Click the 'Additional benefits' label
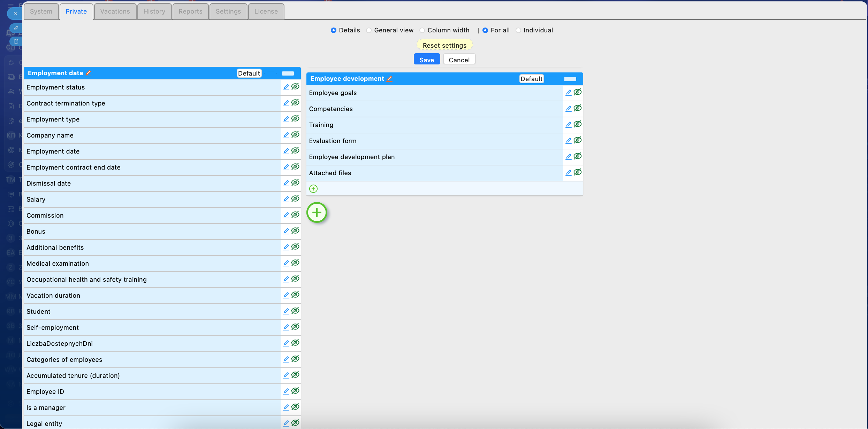 55,248
